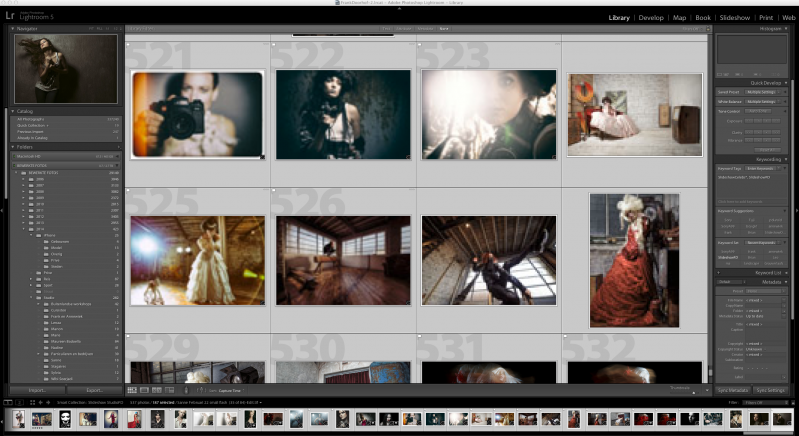Screen dimensions: 799x436
Task: Click Reset All in Quick Develop
Action: (768, 150)
